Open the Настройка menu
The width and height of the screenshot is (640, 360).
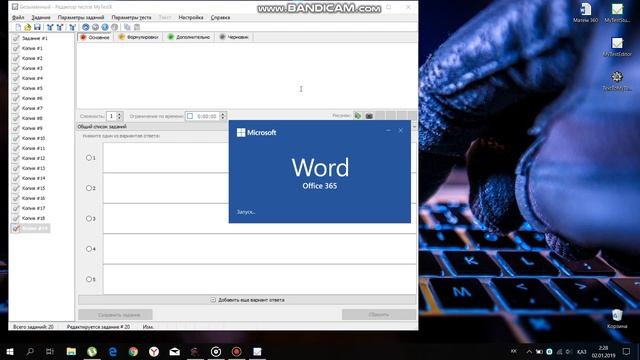(191, 18)
